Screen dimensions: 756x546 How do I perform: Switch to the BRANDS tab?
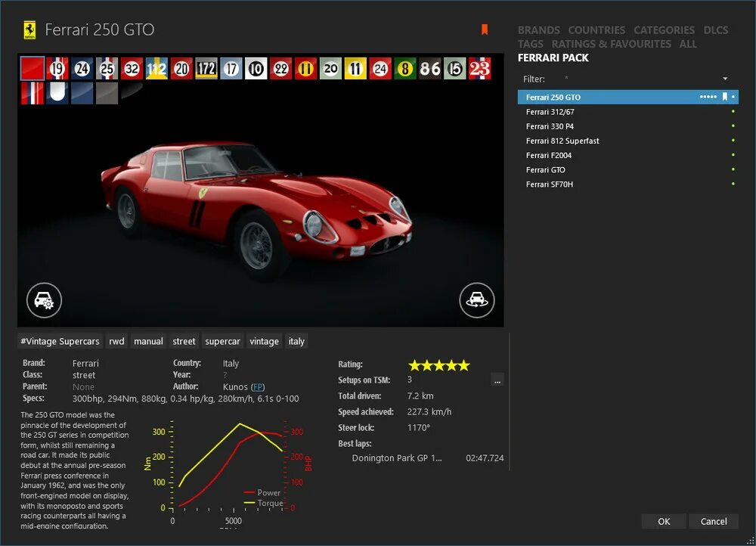[538, 30]
